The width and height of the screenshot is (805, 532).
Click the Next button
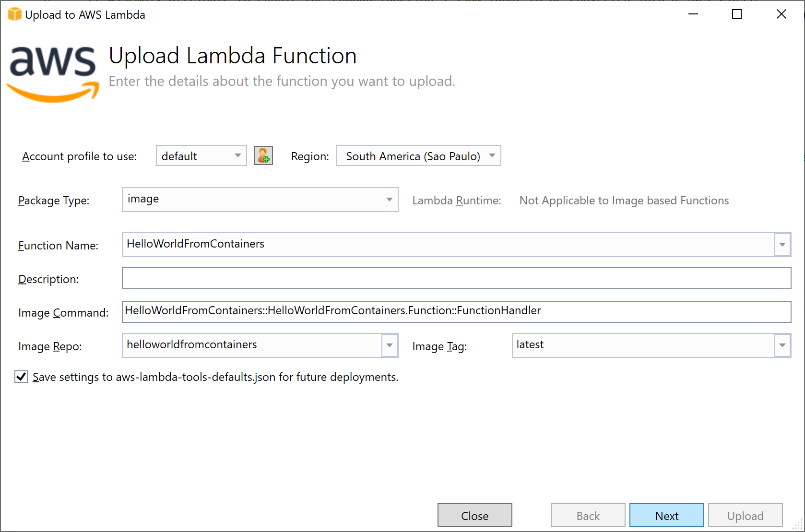[x=667, y=516]
